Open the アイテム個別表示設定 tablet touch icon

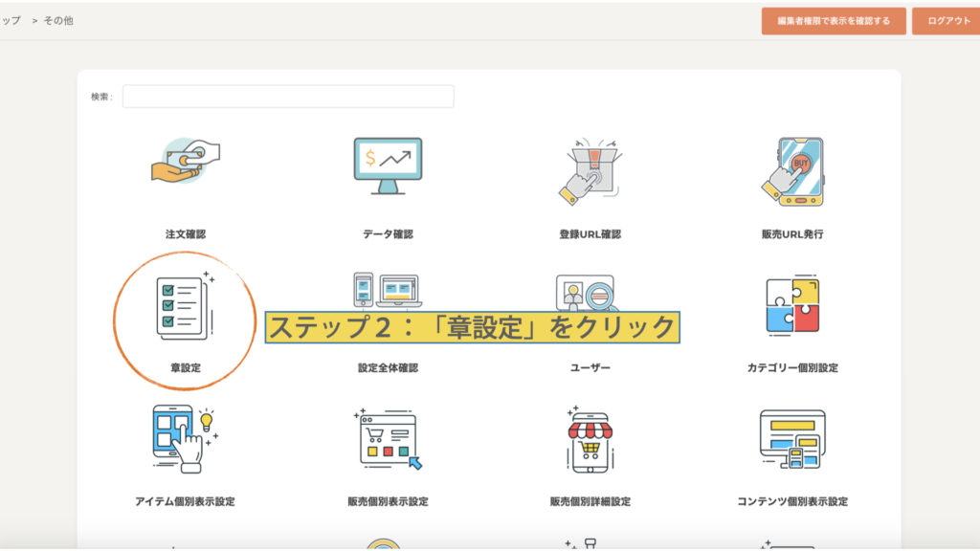pyautogui.click(x=185, y=438)
